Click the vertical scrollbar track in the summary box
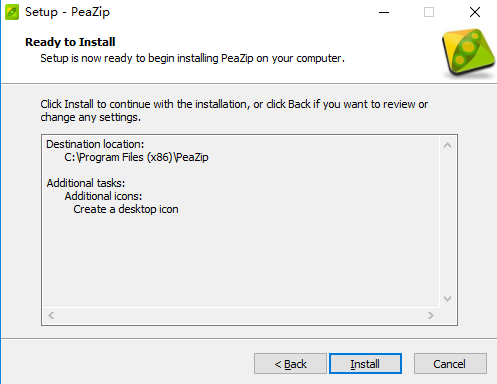The height and width of the screenshot is (384, 497). tap(447, 222)
